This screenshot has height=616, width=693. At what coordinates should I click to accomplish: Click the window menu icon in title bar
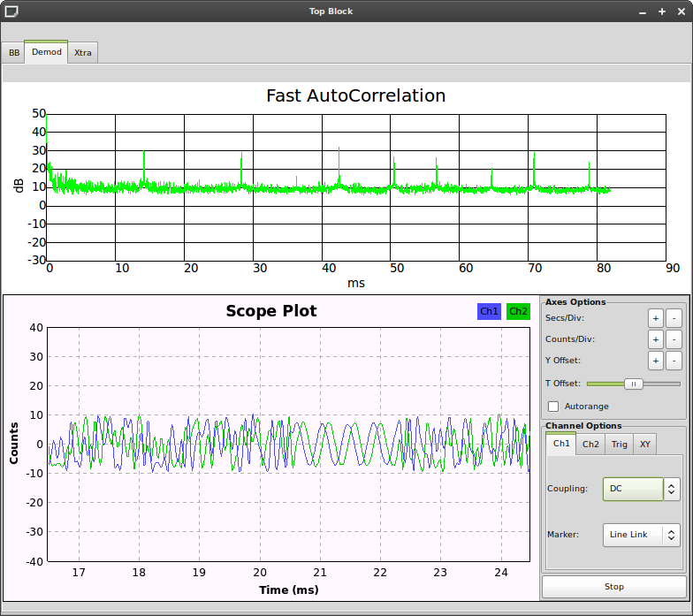tap(11, 11)
